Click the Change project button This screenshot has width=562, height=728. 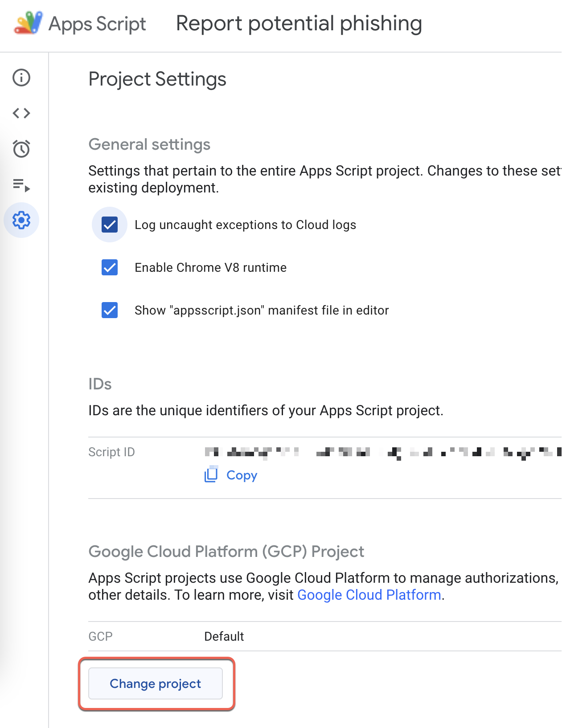click(x=156, y=683)
